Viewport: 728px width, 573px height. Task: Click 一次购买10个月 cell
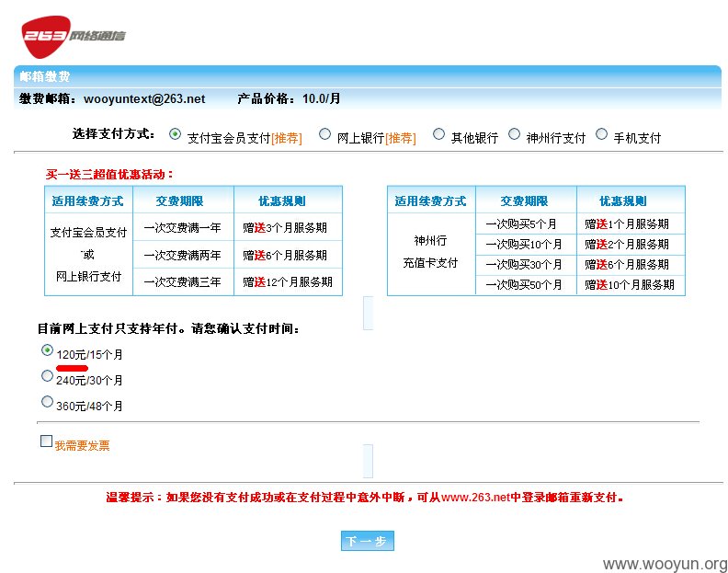click(x=526, y=245)
